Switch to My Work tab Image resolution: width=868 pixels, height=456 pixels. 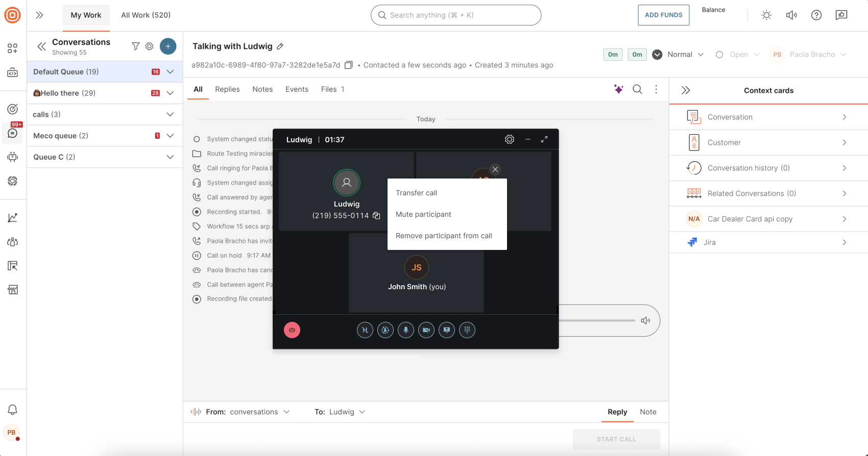click(86, 15)
